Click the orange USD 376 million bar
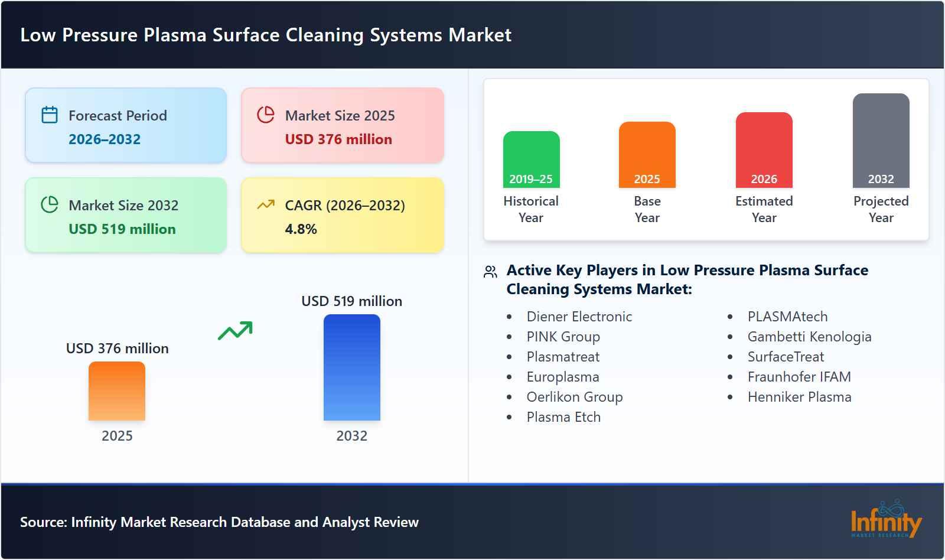The image size is (945, 560). point(116,391)
